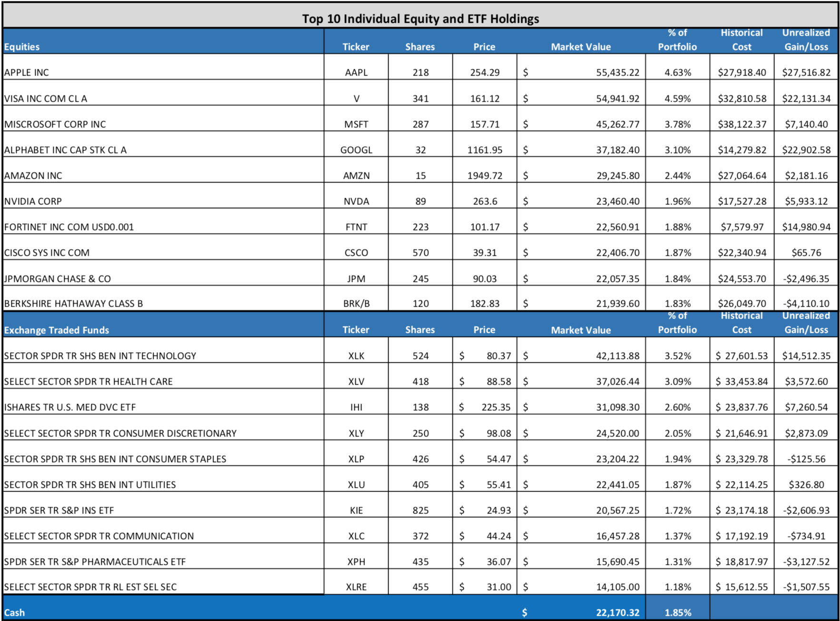Click Apple's market value 55,435.22

tap(618, 72)
